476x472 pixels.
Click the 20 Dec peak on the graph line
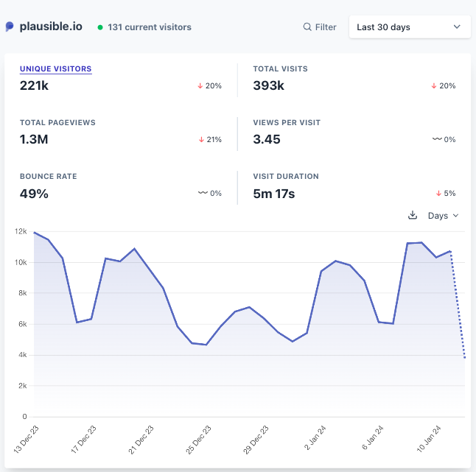point(135,249)
